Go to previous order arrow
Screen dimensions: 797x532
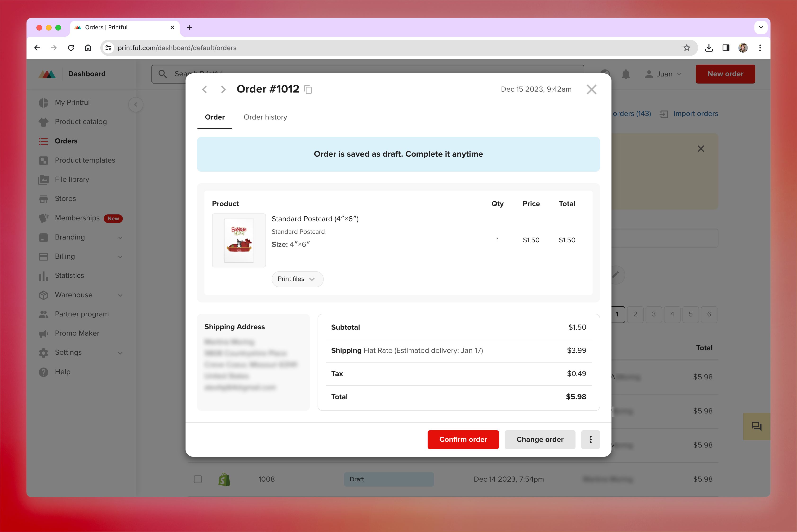(205, 89)
